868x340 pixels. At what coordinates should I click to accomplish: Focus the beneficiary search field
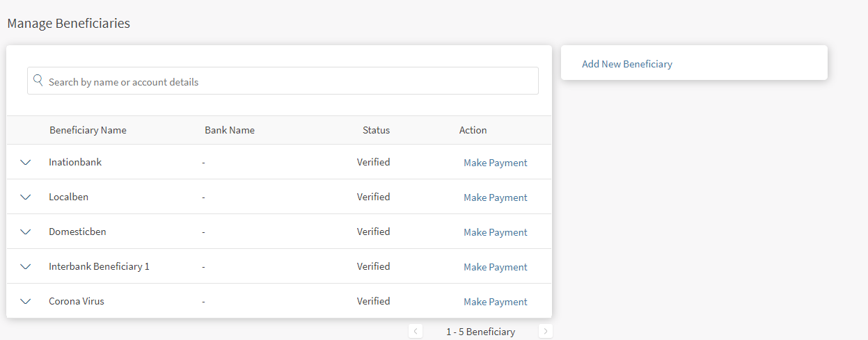(285, 81)
